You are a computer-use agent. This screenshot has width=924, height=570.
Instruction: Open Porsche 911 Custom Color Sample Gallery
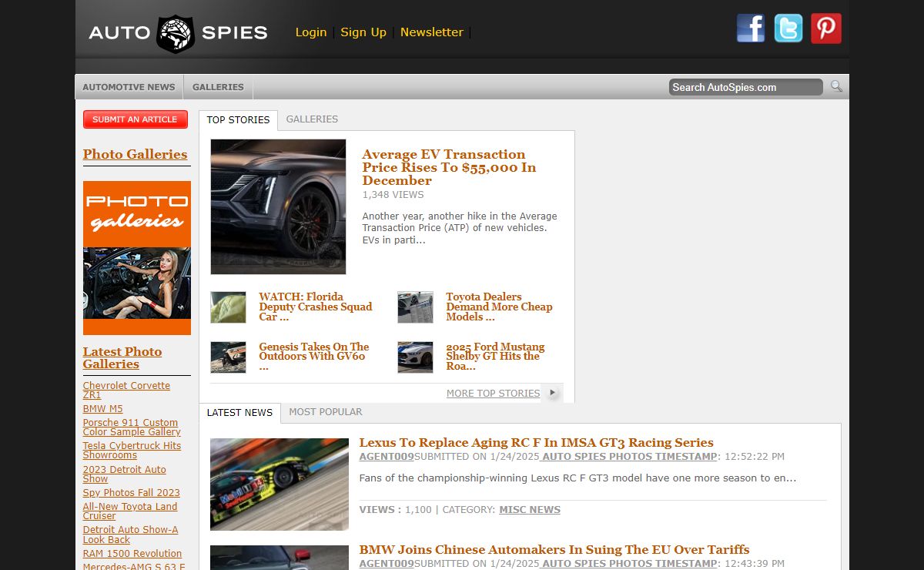coord(132,427)
